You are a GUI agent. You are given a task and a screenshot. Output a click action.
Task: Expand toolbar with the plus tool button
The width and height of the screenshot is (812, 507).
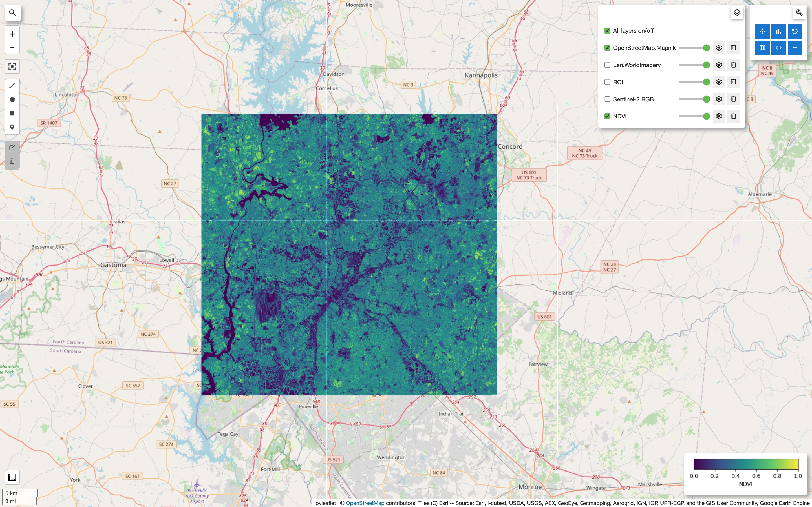pos(795,48)
